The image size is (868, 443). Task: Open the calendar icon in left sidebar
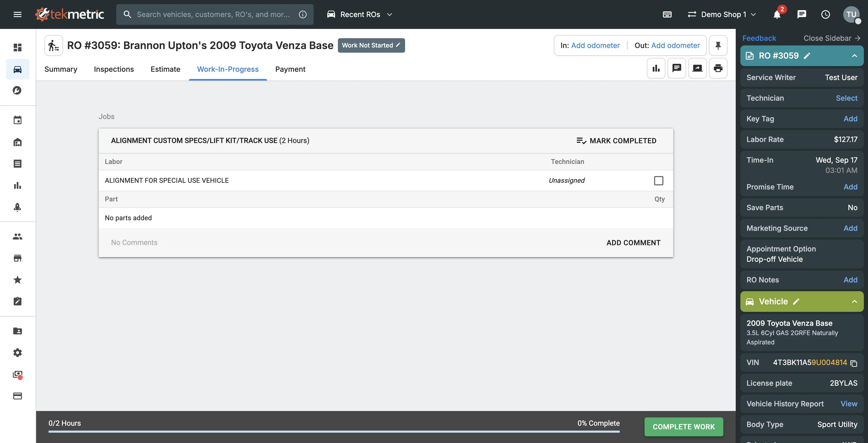[18, 120]
